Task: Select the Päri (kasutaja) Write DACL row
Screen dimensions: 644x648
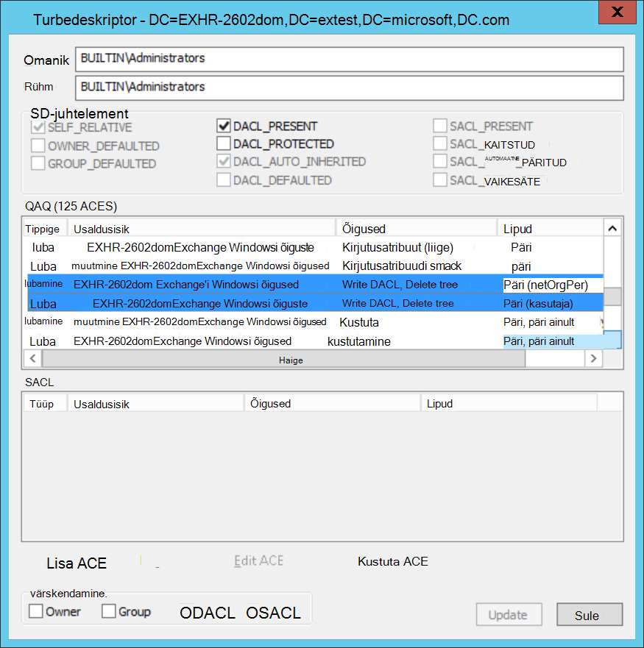Action: [315, 303]
